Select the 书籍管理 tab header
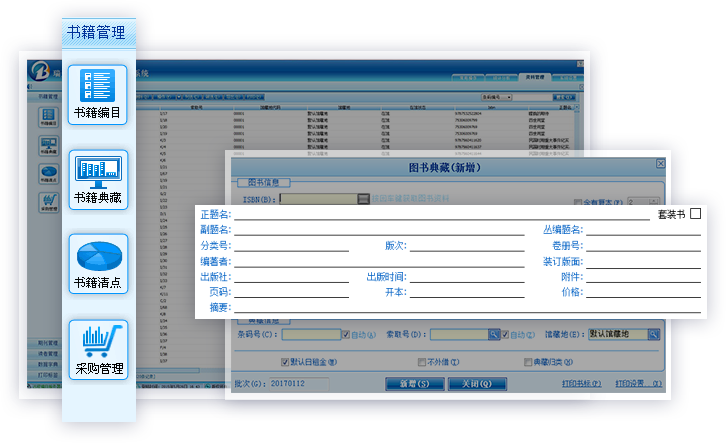726x443 pixels. pos(96,33)
